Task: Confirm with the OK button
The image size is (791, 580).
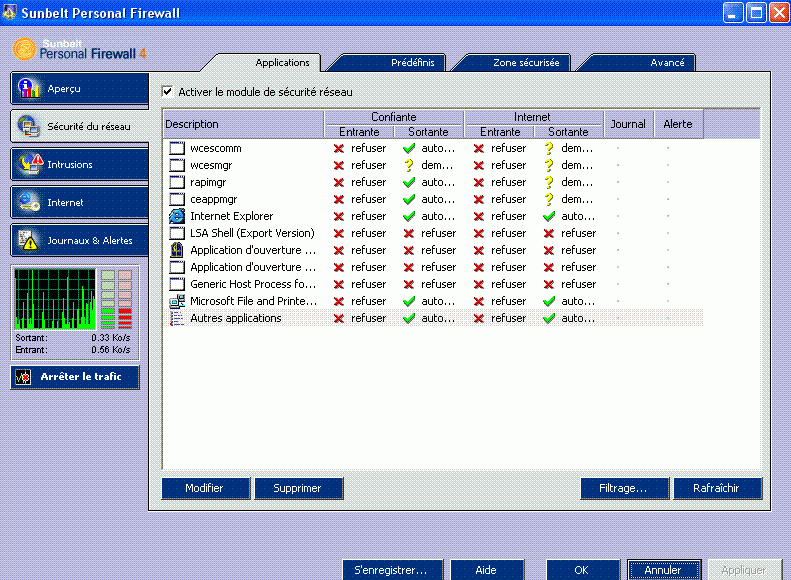Action: pos(583,570)
